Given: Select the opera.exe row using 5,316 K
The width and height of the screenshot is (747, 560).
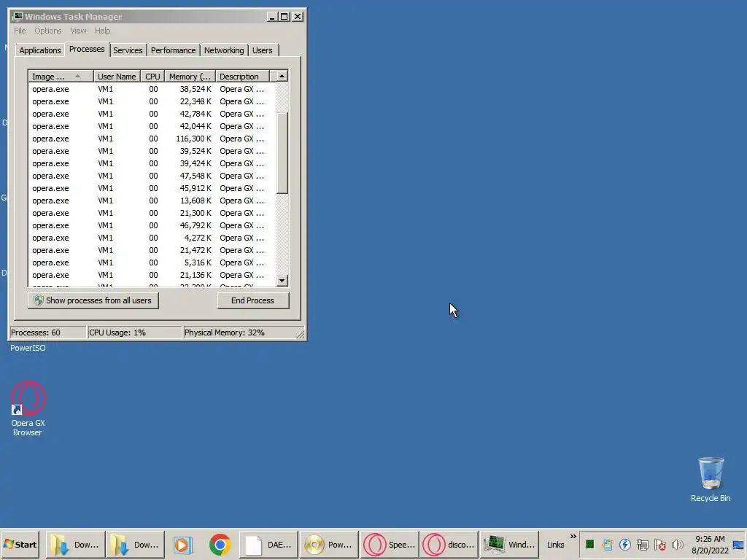Looking at the screenshot, I should point(152,262).
